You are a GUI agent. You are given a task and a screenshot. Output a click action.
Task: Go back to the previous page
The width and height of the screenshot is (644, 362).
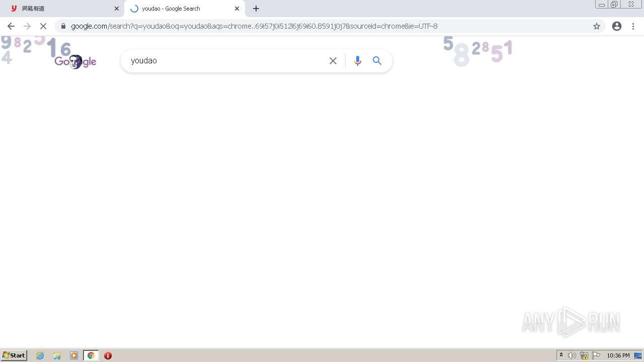pyautogui.click(x=11, y=26)
